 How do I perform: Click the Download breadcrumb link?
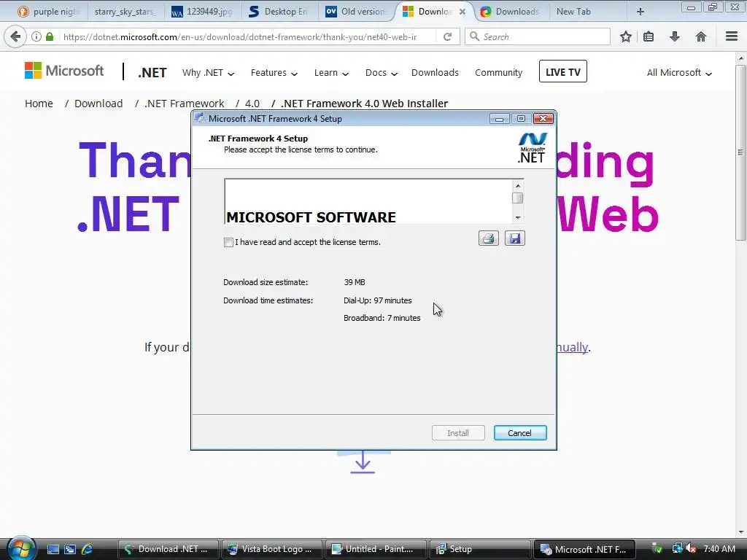tap(98, 104)
